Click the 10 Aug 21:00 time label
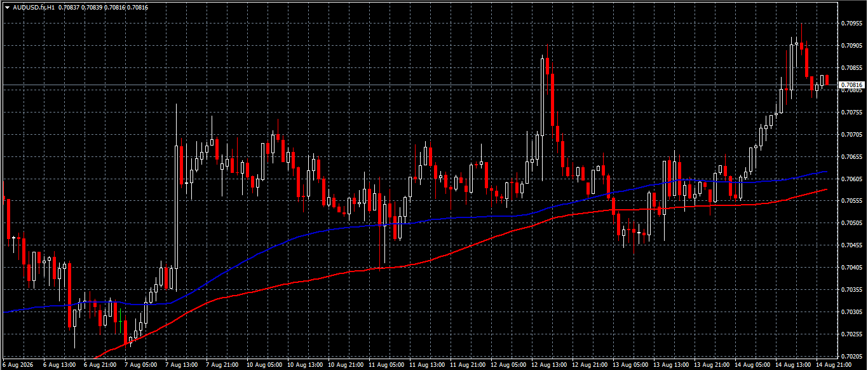This screenshot has width=868, height=370. 344,366
